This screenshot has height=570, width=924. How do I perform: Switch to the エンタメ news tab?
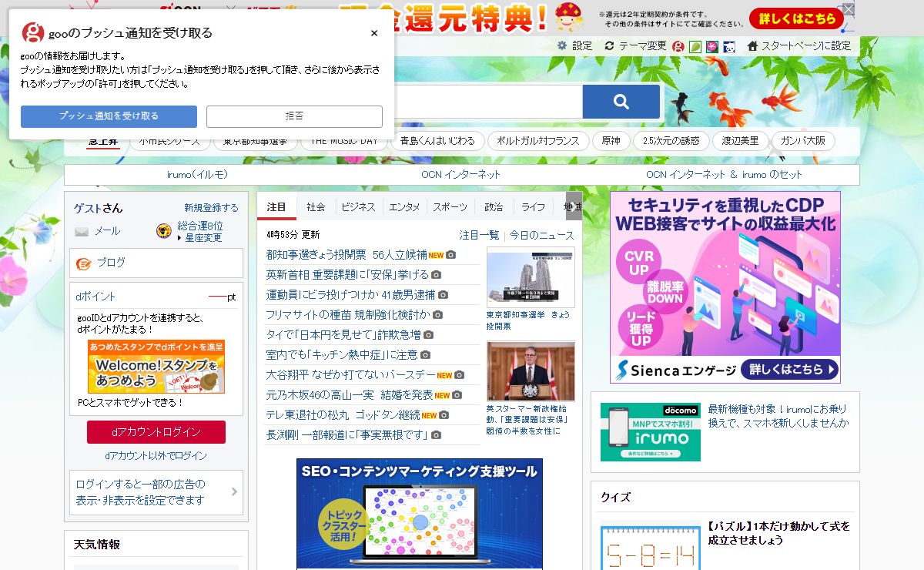(x=404, y=206)
